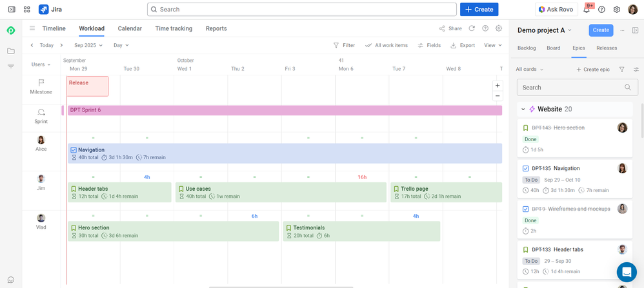Go to previous period with left arrow
This screenshot has height=288, width=644.
pyautogui.click(x=32, y=46)
